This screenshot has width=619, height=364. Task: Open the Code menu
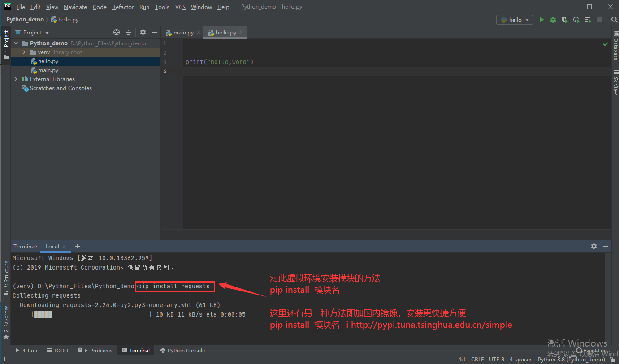click(x=100, y=7)
